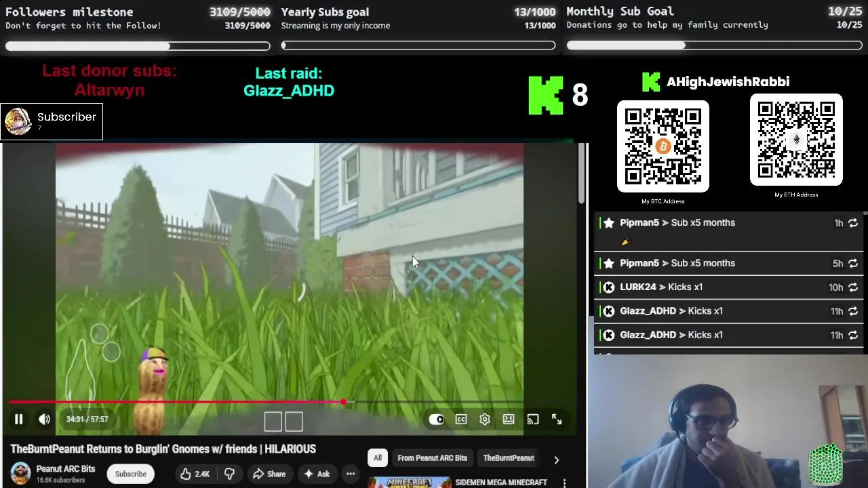
Task: Toggle the autoplay switch in the player
Action: (x=436, y=420)
